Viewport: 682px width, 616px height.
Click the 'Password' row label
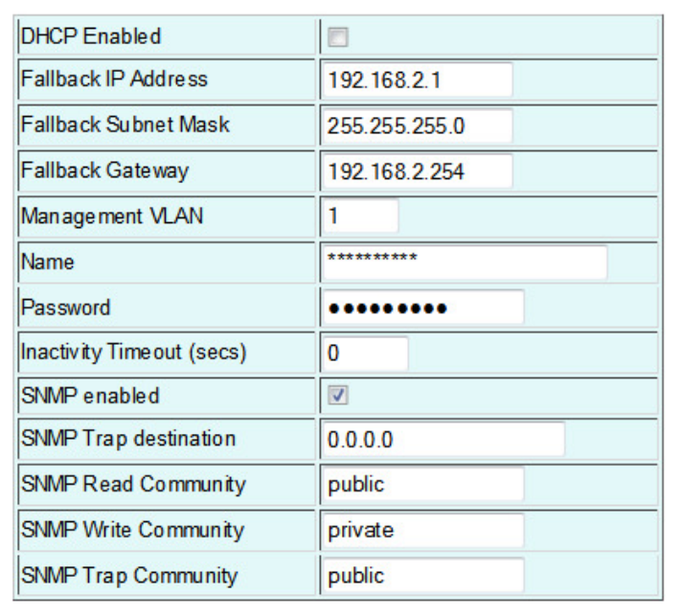tap(65, 308)
